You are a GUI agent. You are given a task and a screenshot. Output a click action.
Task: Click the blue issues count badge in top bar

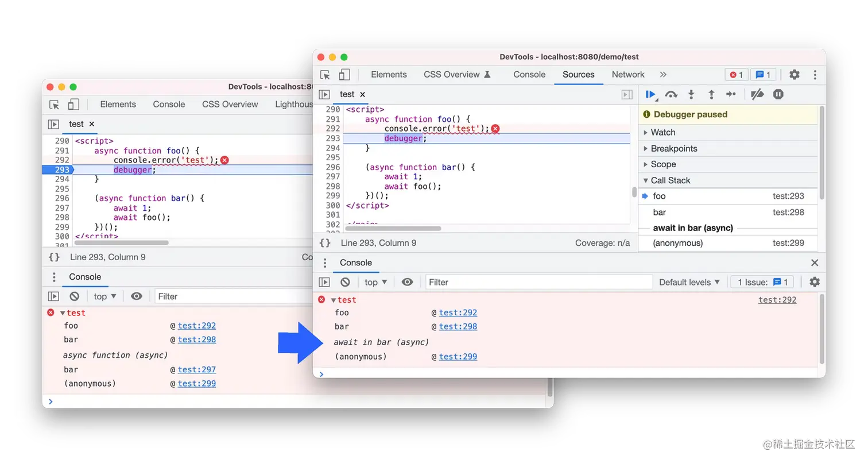coord(763,75)
